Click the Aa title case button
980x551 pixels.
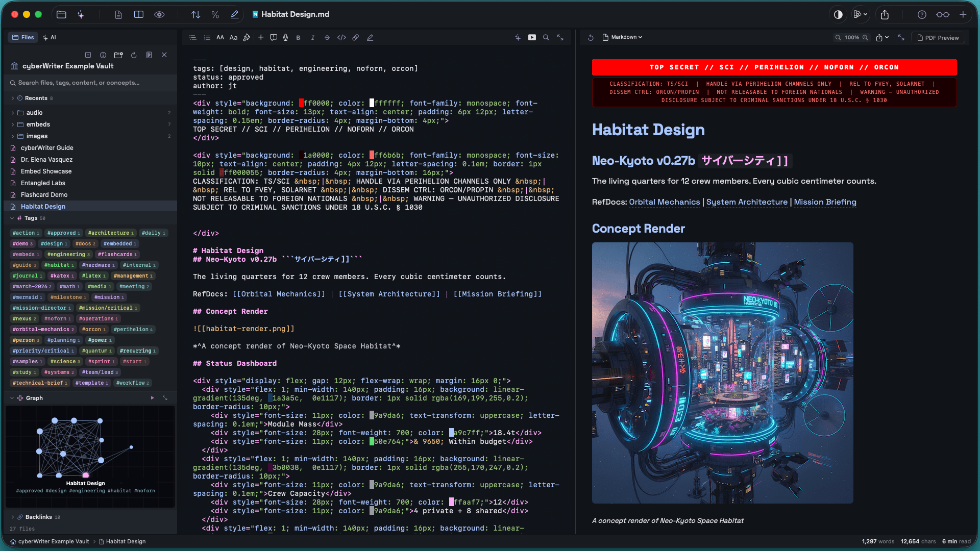(233, 38)
